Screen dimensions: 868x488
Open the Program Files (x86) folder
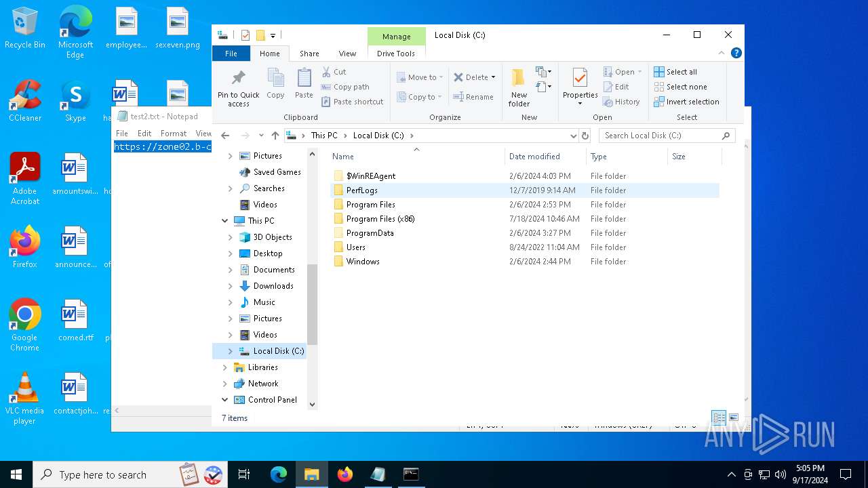pos(380,219)
